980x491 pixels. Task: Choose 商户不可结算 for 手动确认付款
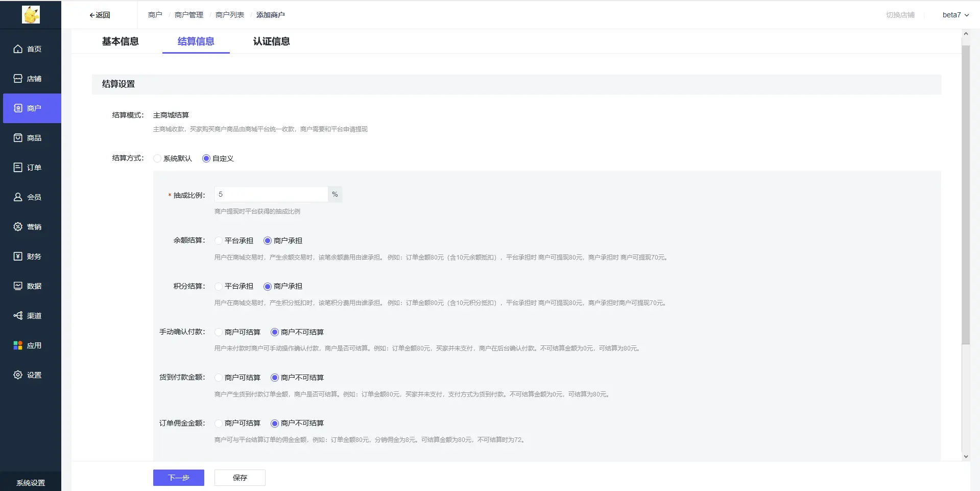click(275, 332)
